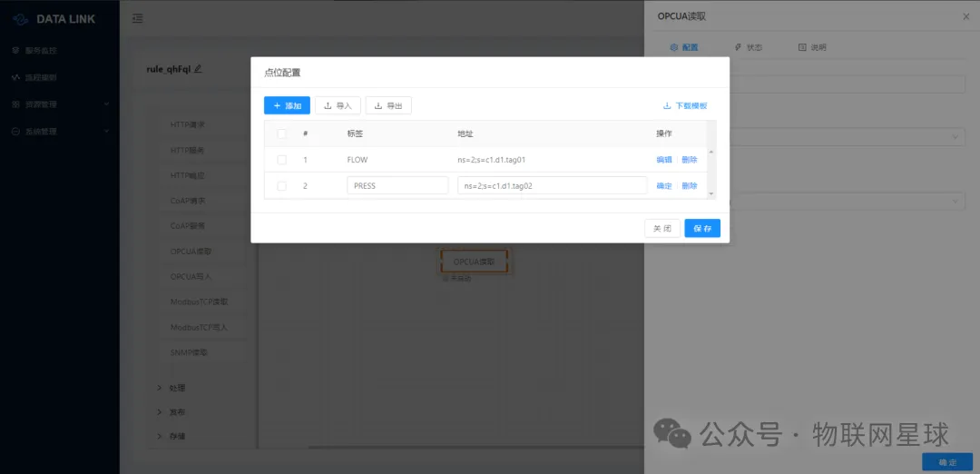Screen dimensions: 980x474
Task: Check the checkbox for the PRESS row
Action: pyautogui.click(x=282, y=185)
